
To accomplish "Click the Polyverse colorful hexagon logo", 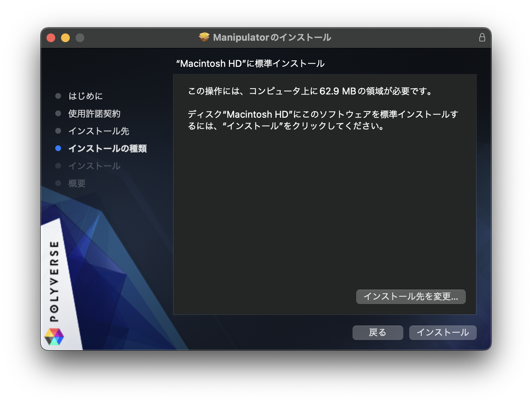I will [54, 337].
